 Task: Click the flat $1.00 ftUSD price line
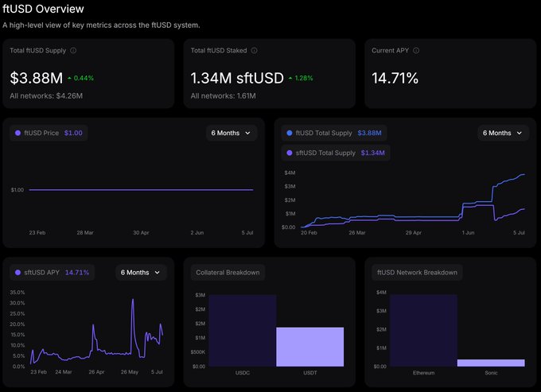(141, 189)
